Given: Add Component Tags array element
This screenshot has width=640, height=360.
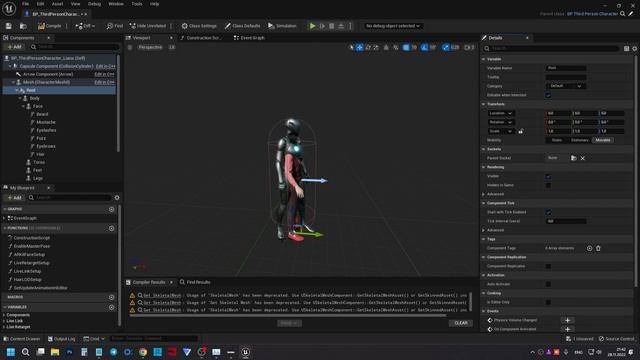Looking at the screenshot, I should [x=589, y=248].
